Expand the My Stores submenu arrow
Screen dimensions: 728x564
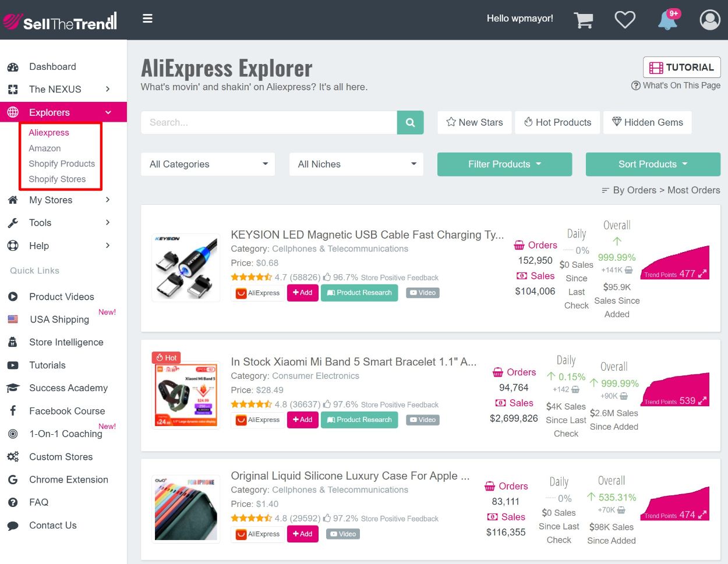point(108,200)
